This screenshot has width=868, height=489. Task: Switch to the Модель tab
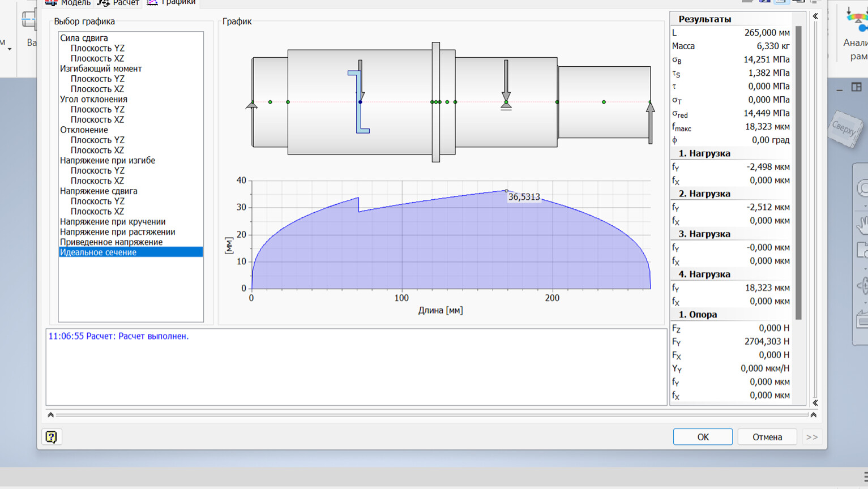click(68, 3)
